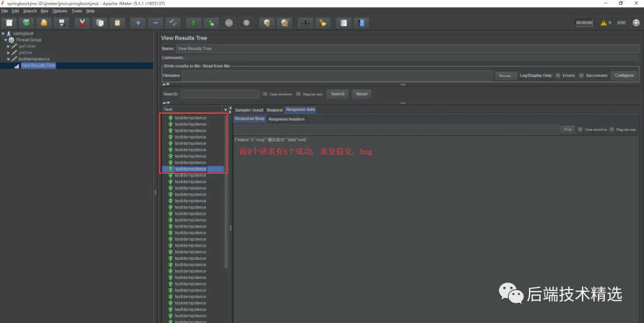Click the Reset search icon
This screenshot has width=644, height=323.
pyautogui.click(x=323, y=23)
